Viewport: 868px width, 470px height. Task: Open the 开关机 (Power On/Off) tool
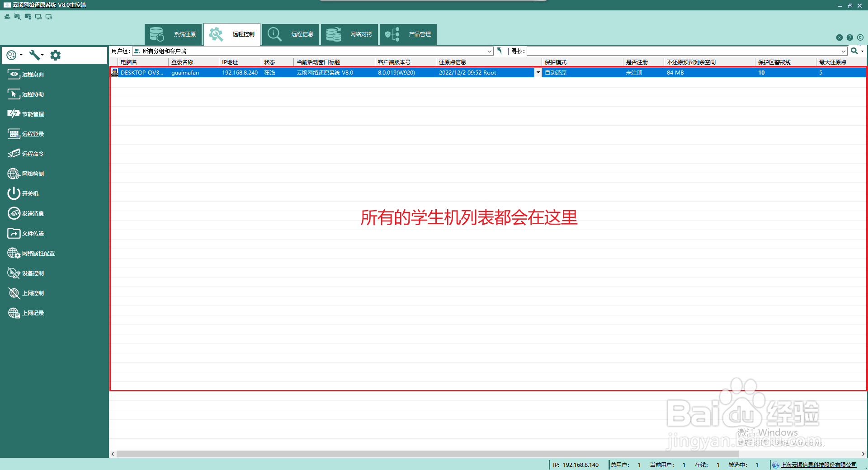point(28,193)
